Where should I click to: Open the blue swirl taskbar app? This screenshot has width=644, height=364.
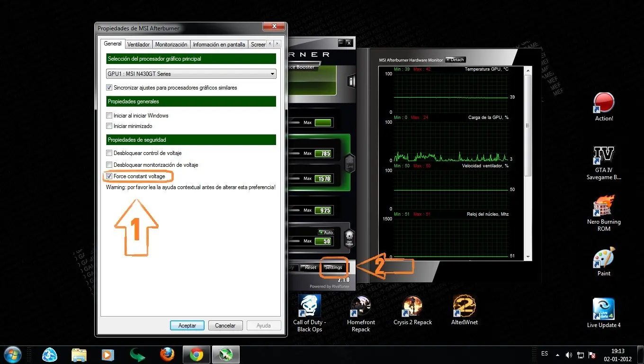[x=50, y=355]
